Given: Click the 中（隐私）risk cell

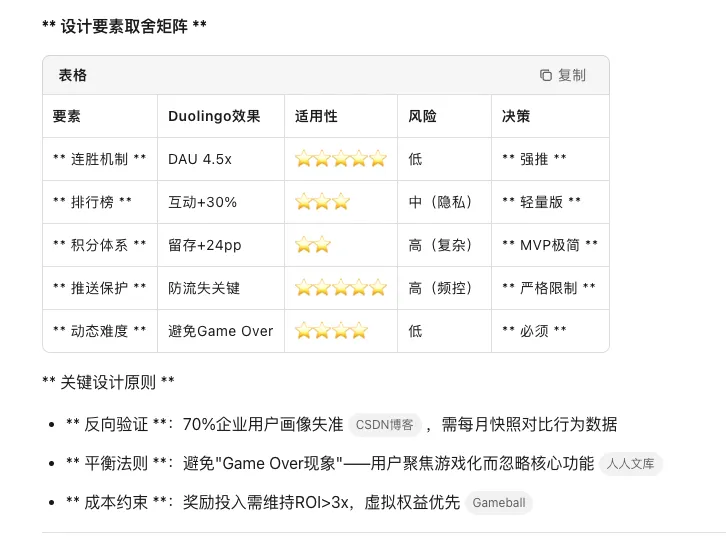Looking at the screenshot, I should click(x=444, y=202).
